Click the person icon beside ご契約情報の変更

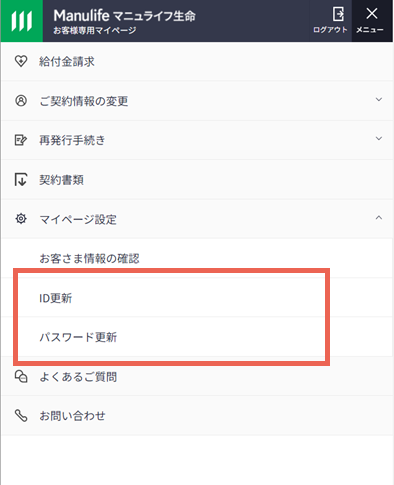pyautogui.click(x=21, y=100)
